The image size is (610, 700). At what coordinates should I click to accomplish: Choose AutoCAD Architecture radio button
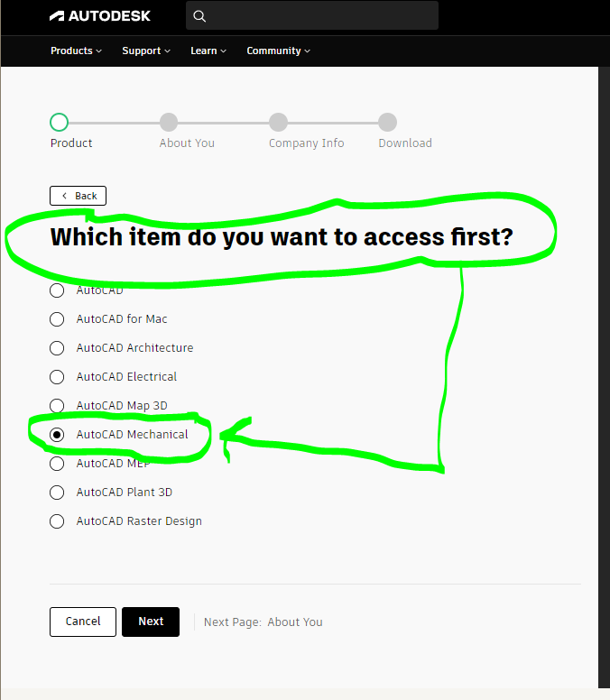[x=57, y=348]
